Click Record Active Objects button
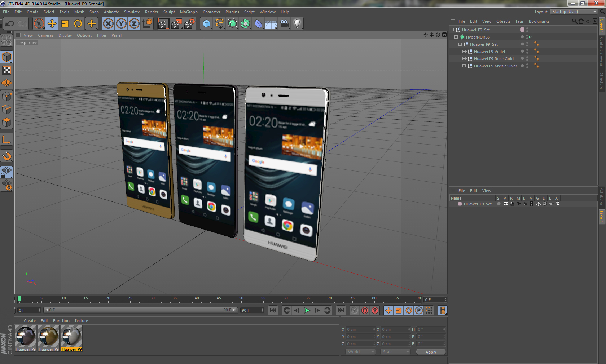Screen dimensions: 606x364 pos(355,310)
